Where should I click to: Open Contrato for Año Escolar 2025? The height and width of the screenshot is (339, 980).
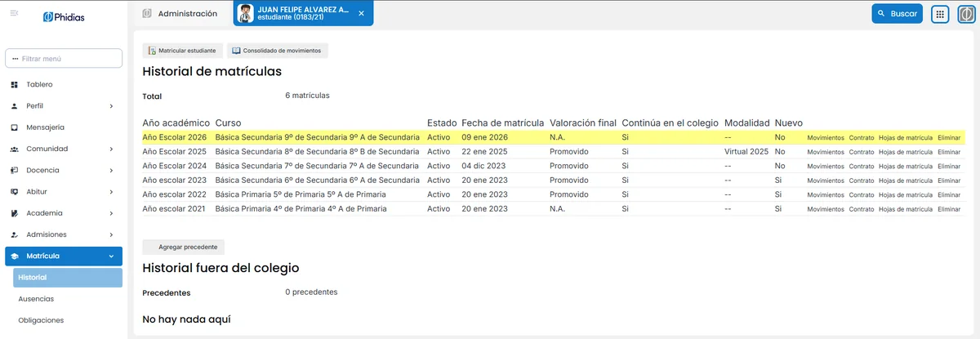click(x=862, y=152)
